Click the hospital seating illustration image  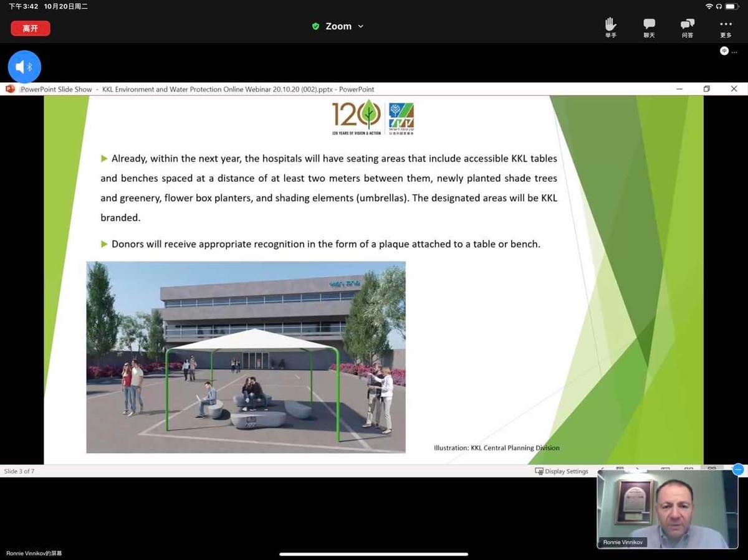tap(246, 357)
